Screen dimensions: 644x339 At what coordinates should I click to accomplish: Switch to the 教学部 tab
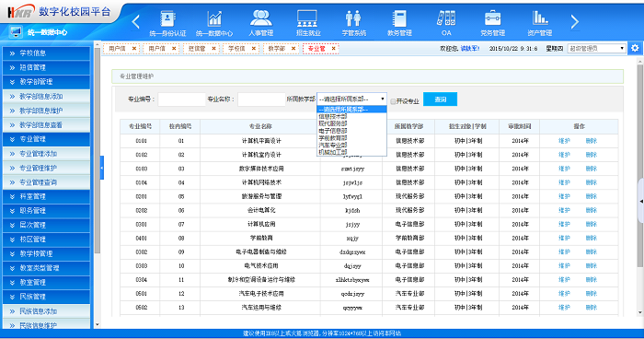point(276,49)
